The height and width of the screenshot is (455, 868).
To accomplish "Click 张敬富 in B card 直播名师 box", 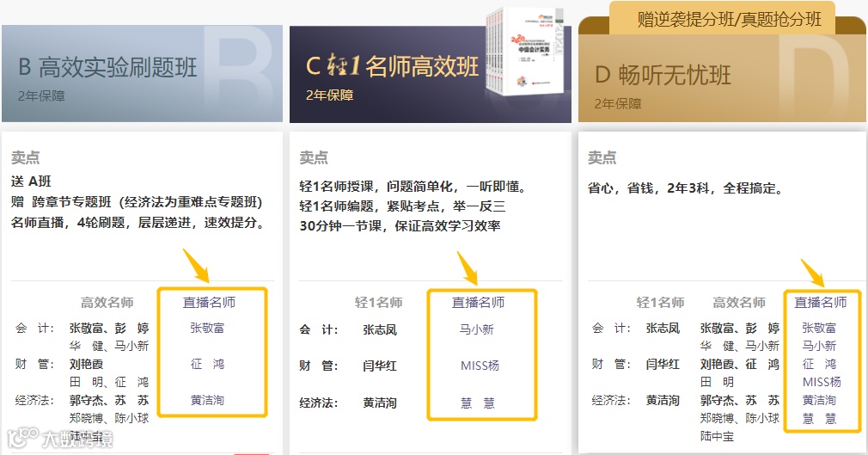I will 208,328.
